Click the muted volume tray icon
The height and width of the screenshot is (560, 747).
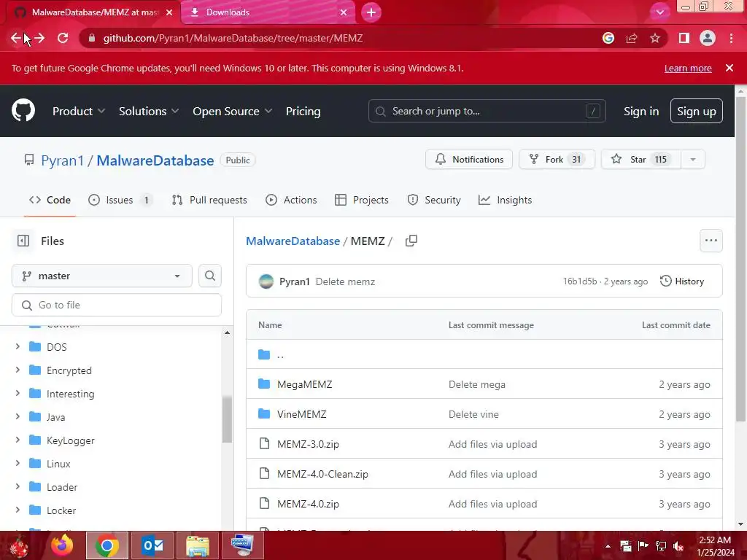pos(678,545)
